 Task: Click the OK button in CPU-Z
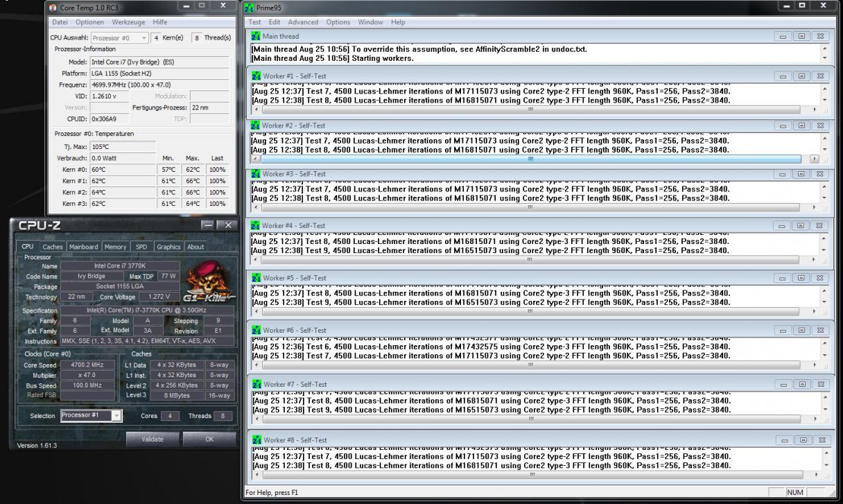(x=209, y=439)
